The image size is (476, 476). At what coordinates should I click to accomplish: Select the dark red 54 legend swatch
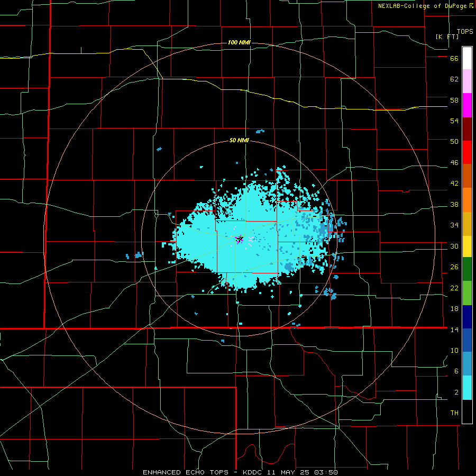click(x=467, y=129)
